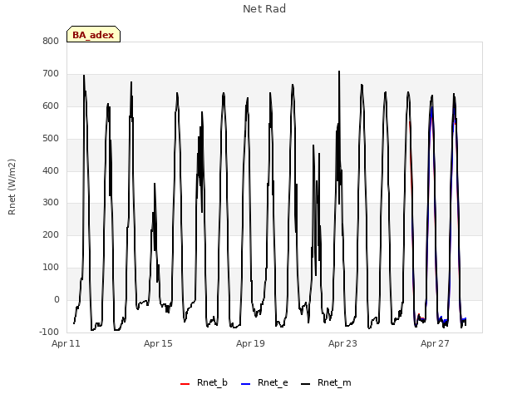532x399 pixels.
Task: Click the 100 y-axis tick label
Action: (x=51, y=268)
